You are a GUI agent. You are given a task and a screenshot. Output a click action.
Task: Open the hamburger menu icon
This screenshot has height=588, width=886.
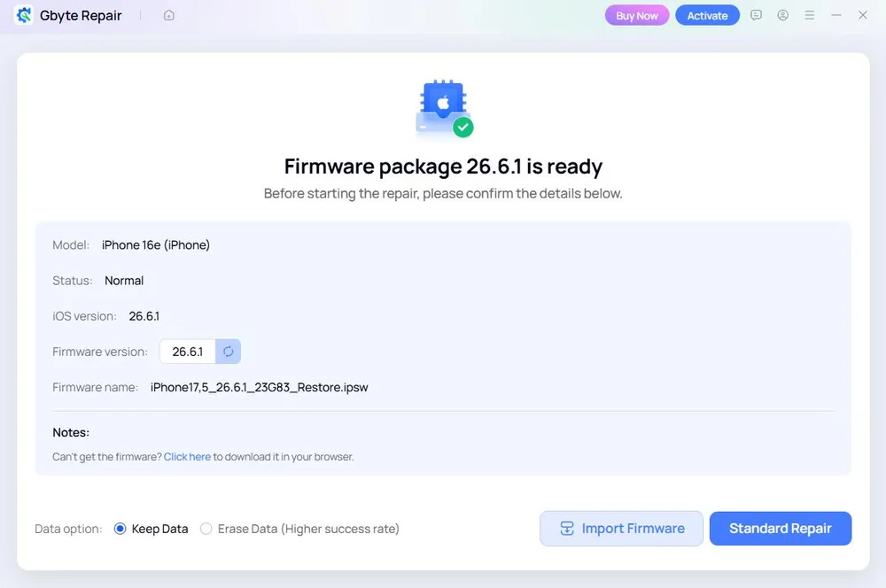[x=809, y=15]
